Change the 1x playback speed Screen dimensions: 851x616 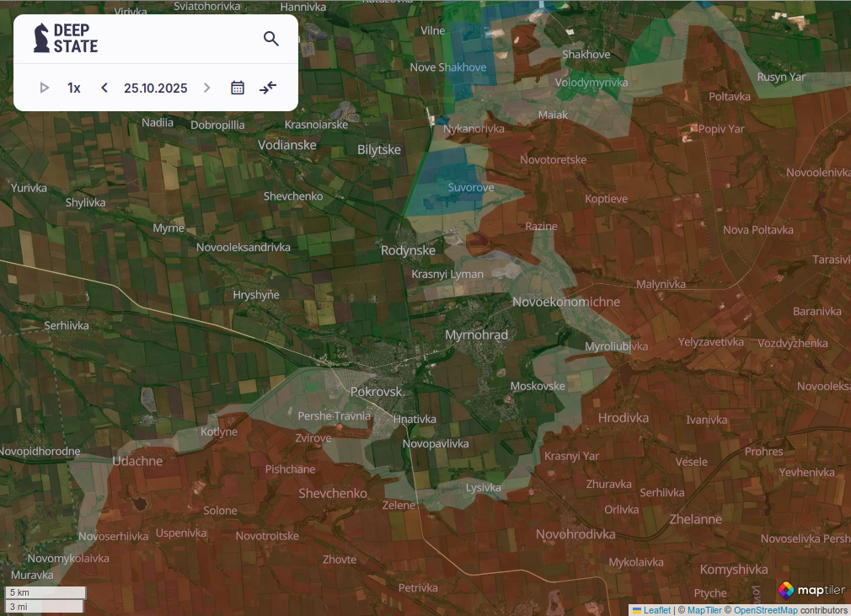(x=74, y=88)
